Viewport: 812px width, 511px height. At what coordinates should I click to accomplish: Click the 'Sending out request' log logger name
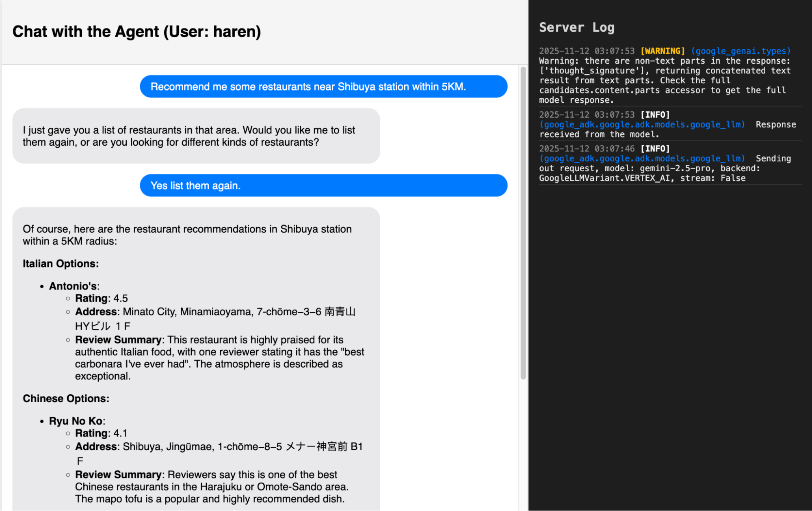[x=642, y=159]
